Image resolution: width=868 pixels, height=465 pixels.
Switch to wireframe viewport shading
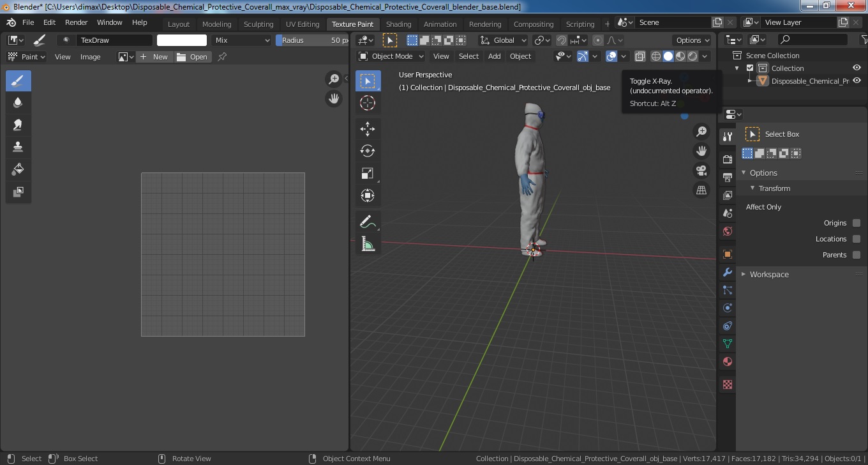[x=655, y=56]
